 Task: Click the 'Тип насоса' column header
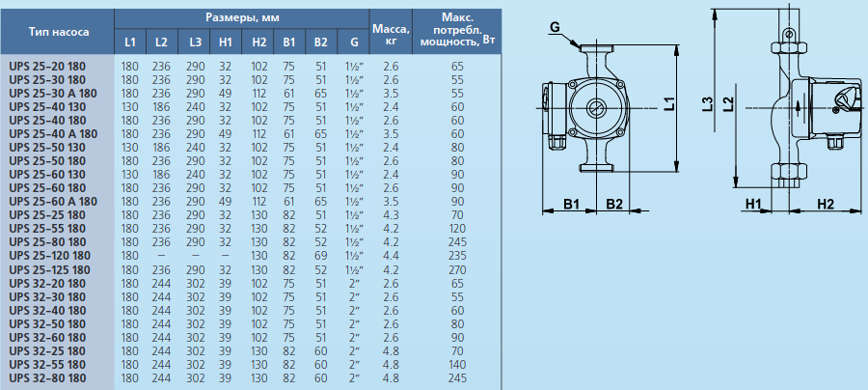click(59, 32)
